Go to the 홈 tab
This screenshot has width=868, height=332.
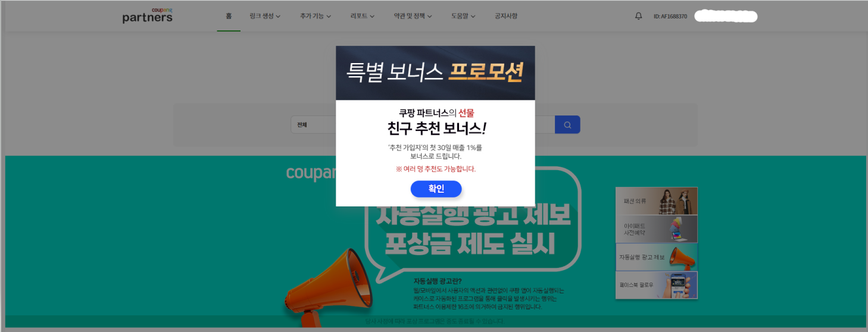(229, 16)
